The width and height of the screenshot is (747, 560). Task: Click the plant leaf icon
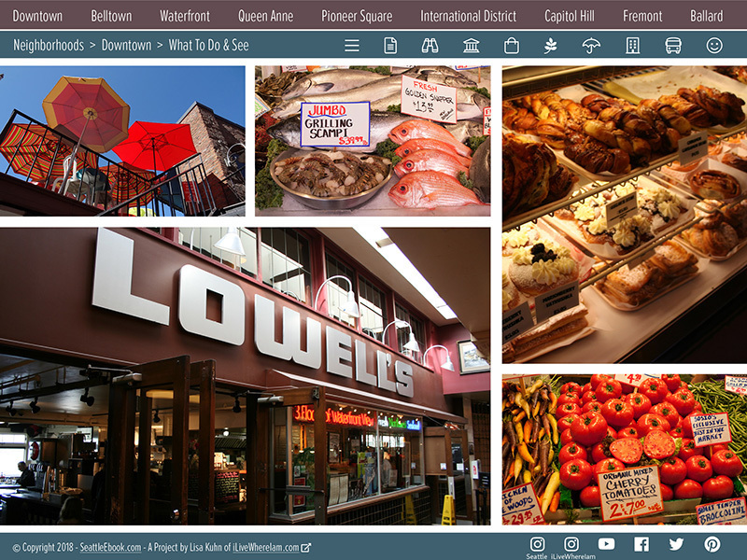pos(551,46)
